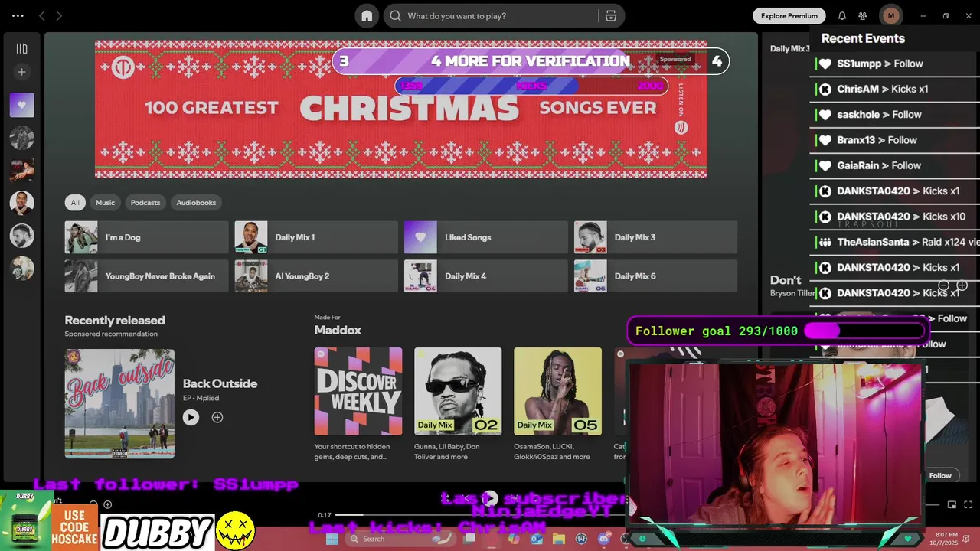Image resolution: width=980 pixels, height=551 pixels.
Task: Open Daily Mix 4 shortcut
Action: [485, 276]
